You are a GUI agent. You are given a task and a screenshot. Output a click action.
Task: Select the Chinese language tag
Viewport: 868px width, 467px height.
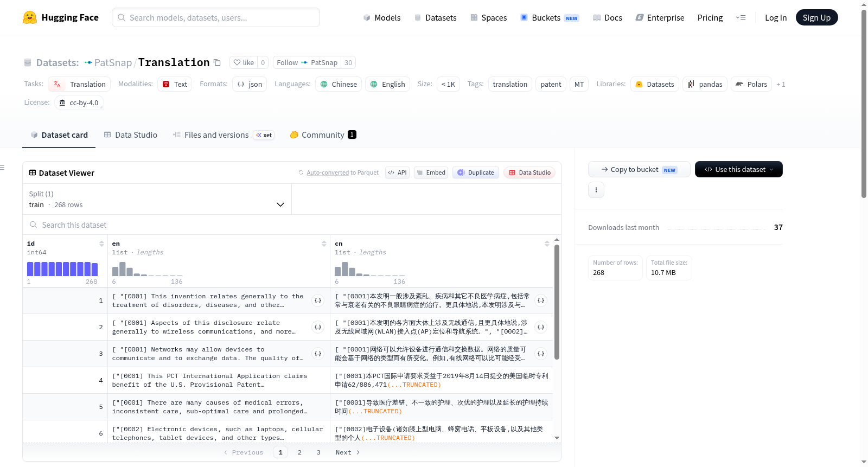[x=339, y=84]
